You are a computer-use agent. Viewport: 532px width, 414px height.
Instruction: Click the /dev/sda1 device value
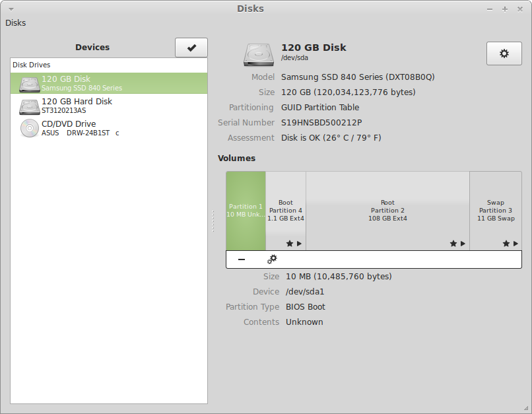(x=305, y=292)
